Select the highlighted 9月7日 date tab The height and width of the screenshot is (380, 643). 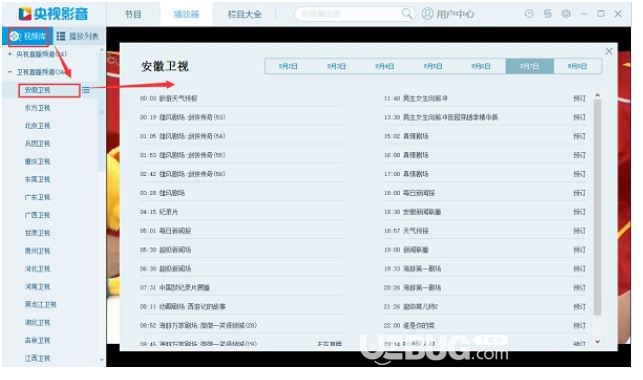click(x=529, y=66)
